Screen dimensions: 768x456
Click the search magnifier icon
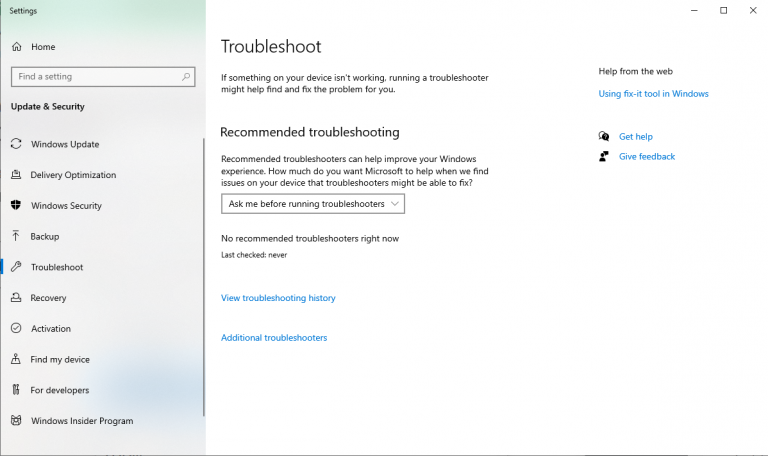[186, 77]
